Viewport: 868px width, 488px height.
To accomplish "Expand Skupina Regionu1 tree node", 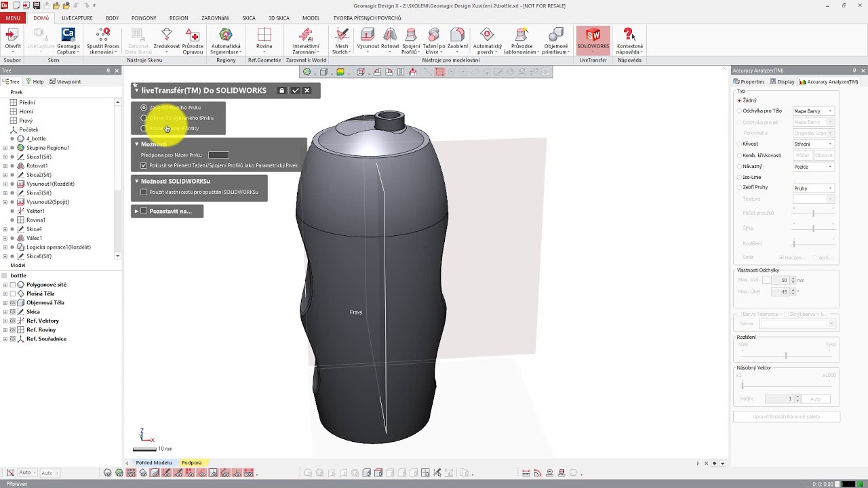I will [5, 148].
